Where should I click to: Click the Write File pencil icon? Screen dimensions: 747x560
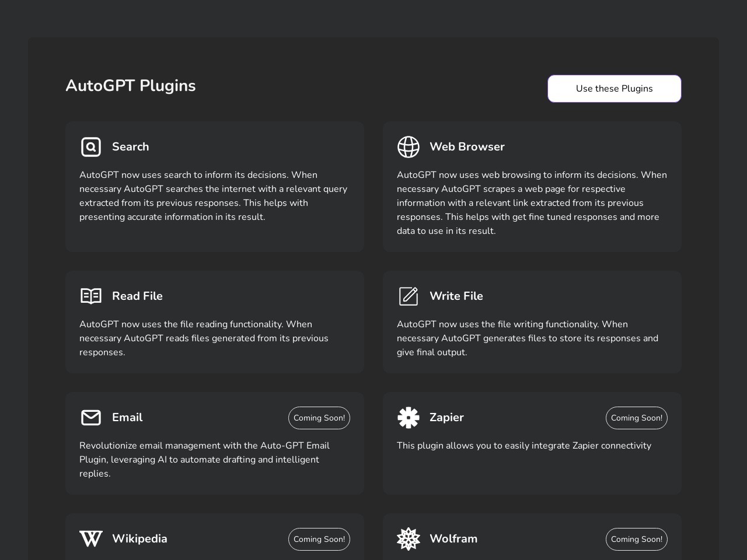click(409, 296)
